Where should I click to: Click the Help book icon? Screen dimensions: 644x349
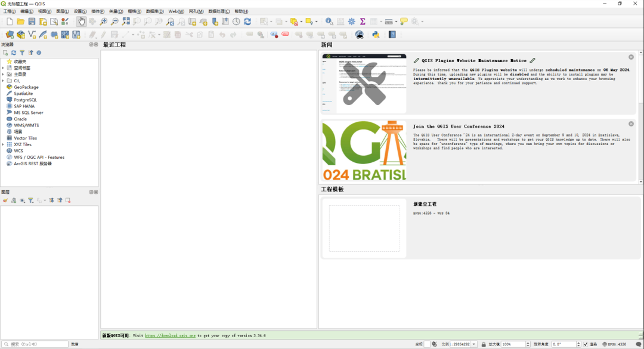392,35
